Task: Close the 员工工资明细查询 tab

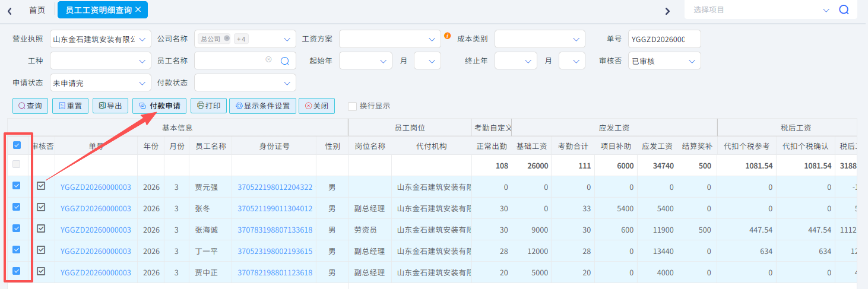Action: 138,9
